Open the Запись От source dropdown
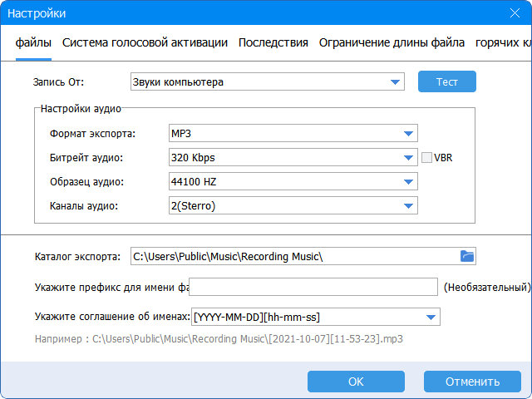The height and width of the screenshot is (399, 532). pos(395,82)
